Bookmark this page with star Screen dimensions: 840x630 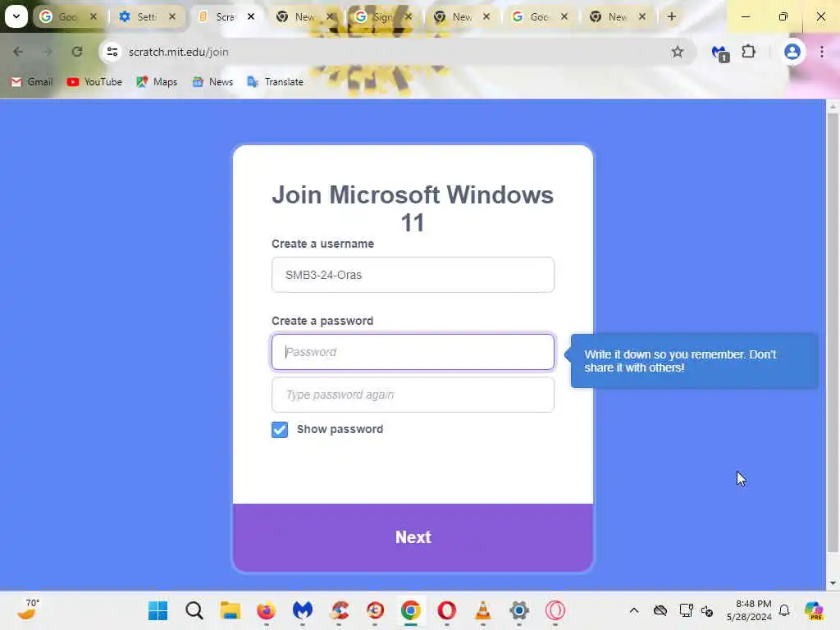(x=677, y=52)
